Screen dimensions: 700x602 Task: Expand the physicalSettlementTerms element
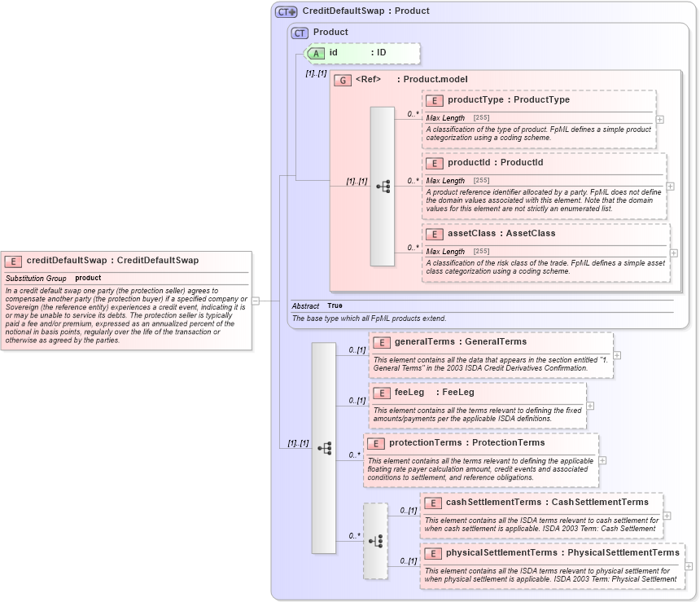(689, 566)
